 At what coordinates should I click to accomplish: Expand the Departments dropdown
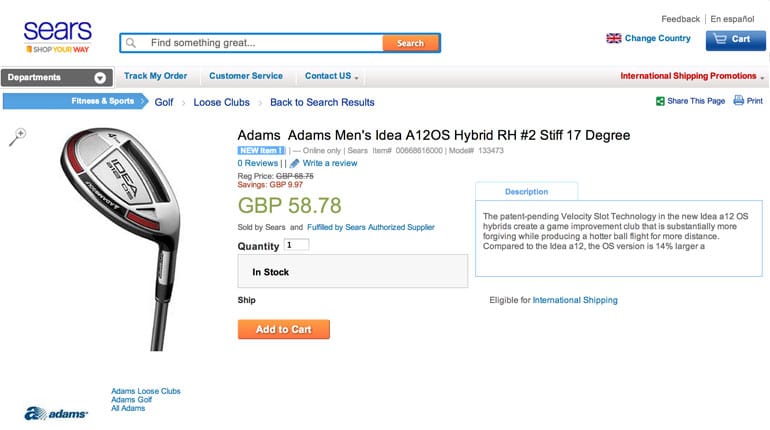[x=100, y=77]
